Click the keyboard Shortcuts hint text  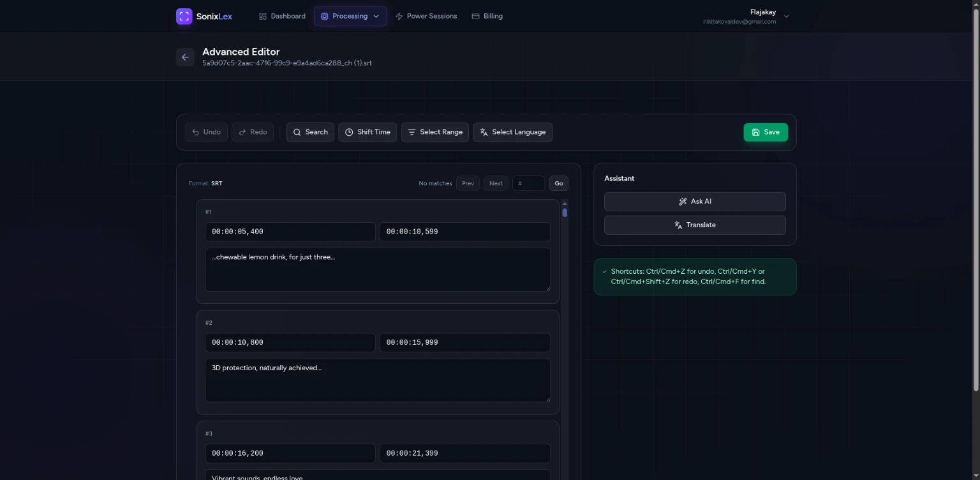pyautogui.click(x=688, y=276)
